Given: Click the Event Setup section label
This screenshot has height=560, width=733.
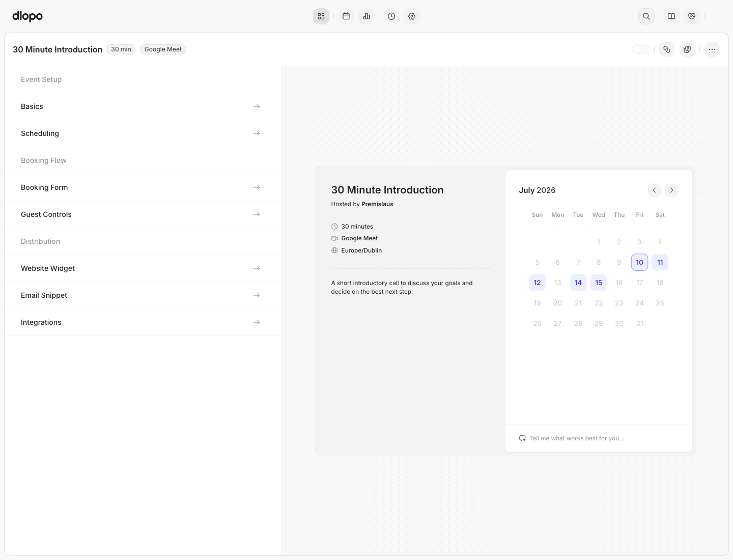Looking at the screenshot, I should (41, 79).
